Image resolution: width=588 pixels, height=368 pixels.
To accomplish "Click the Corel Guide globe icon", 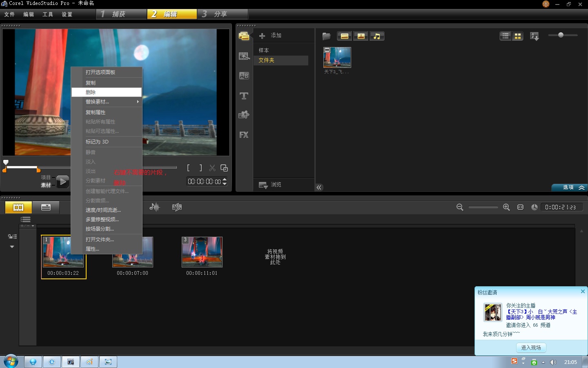I will click(546, 4).
